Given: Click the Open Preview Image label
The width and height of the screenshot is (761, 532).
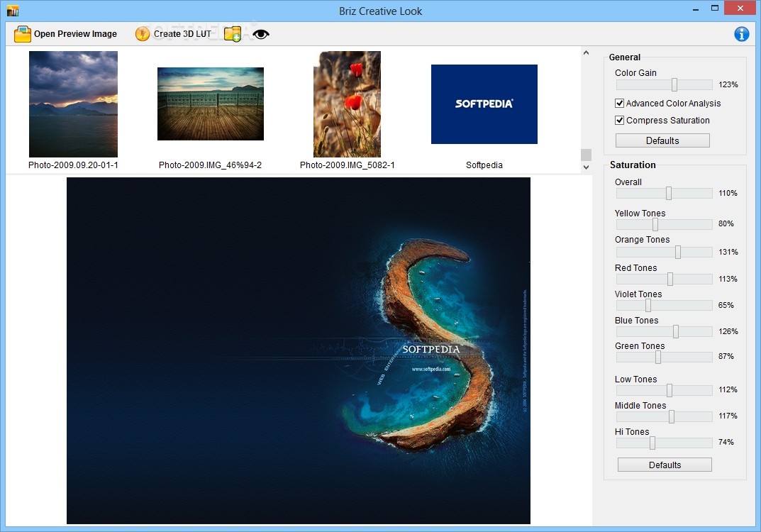Looking at the screenshot, I should (x=75, y=34).
